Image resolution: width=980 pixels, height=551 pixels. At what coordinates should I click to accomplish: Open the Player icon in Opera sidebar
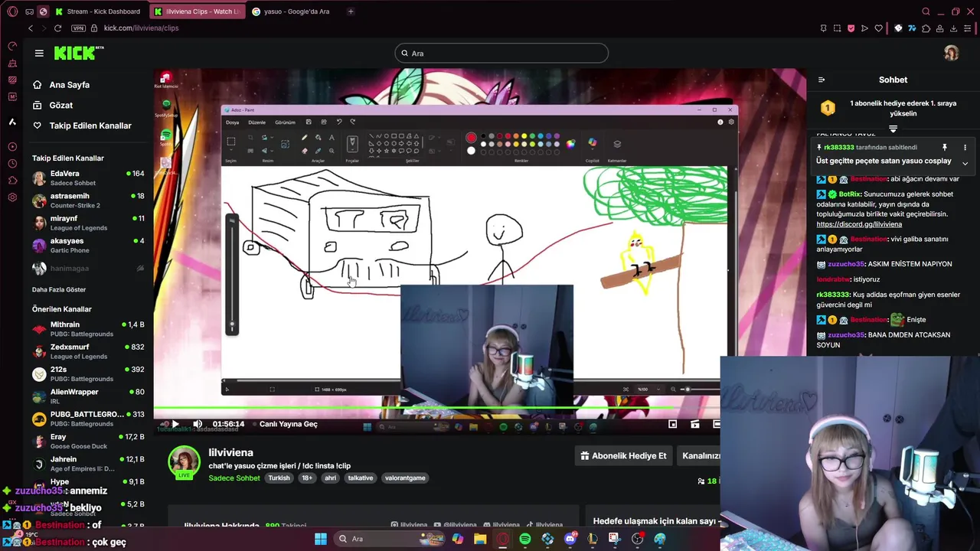click(x=12, y=147)
